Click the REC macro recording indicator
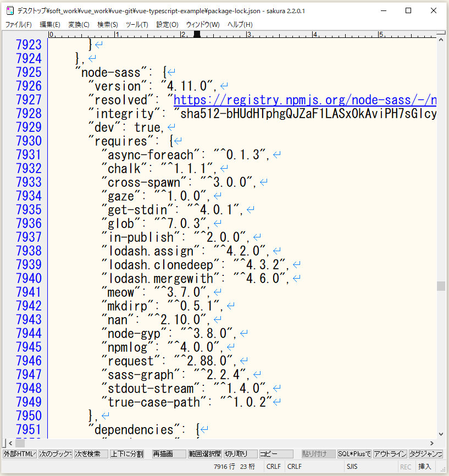This screenshot has height=476, width=449. (406, 467)
